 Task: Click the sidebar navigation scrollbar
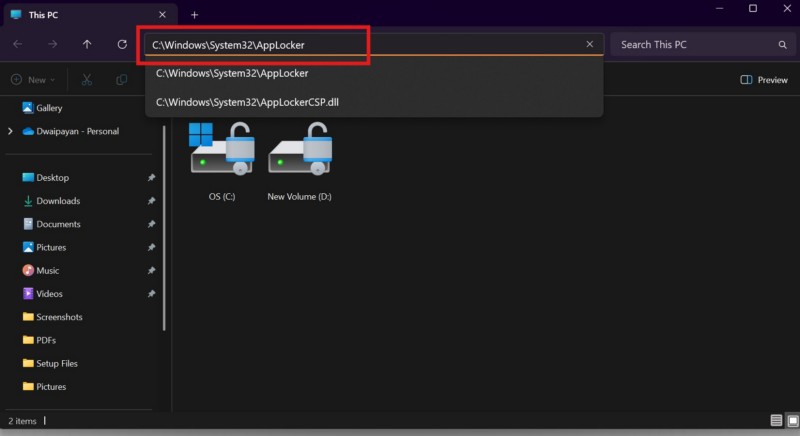[164, 228]
